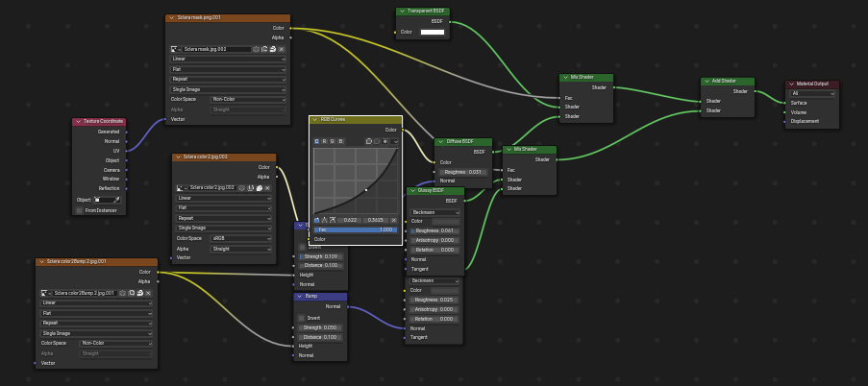
Task: Select the Sclera mask.jpg.002 image name field
Action: (217, 49)
